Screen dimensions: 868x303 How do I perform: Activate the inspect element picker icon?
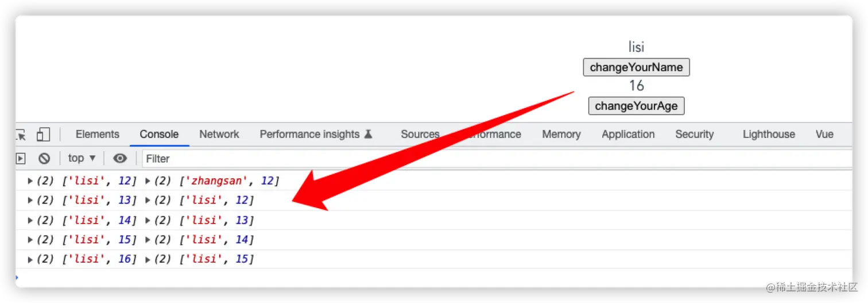click(21, 135)
